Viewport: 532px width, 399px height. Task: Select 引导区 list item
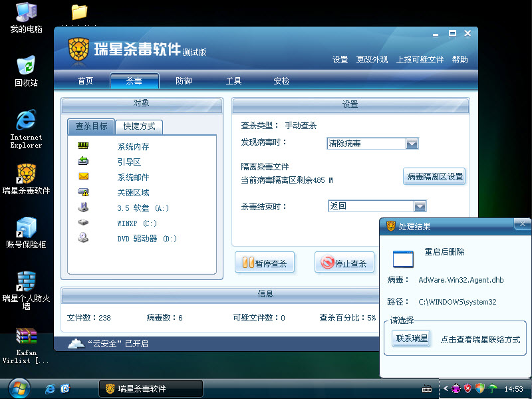pos(129,162)
